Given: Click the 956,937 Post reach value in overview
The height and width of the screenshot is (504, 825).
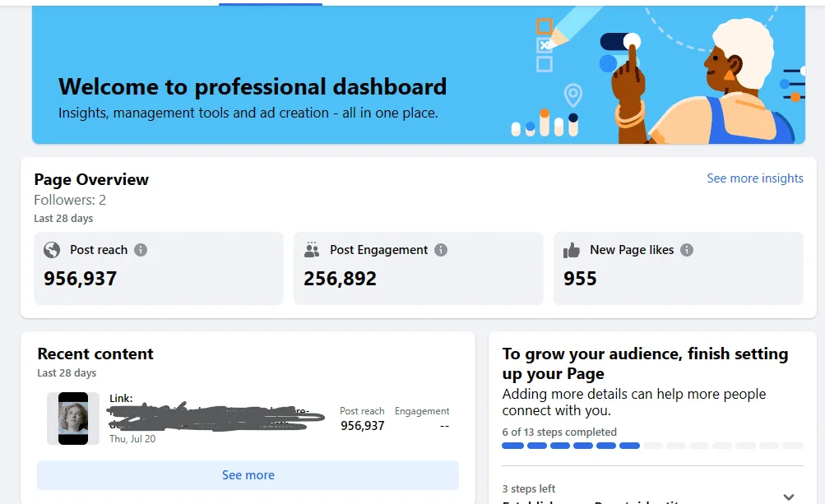Looking at the screenshot, I should point(80,278).
